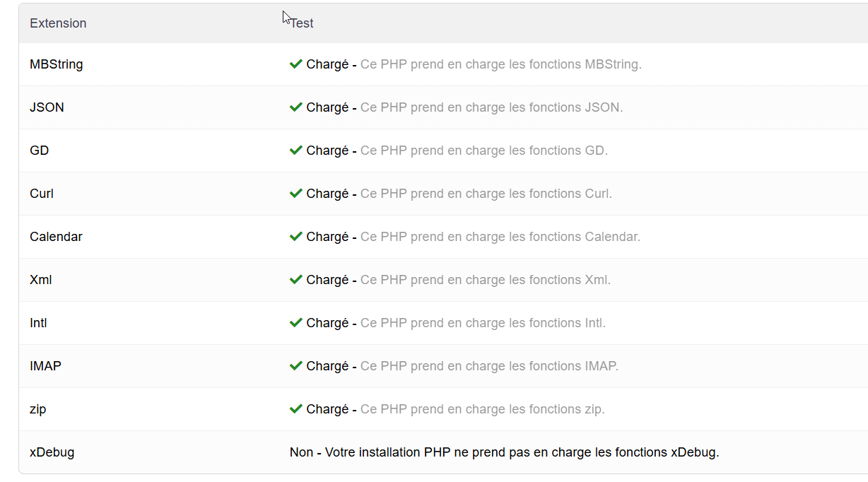Click the zip row's green checkmark
The height and width of the screenshot is (482, 868).
tap(296, 409)
